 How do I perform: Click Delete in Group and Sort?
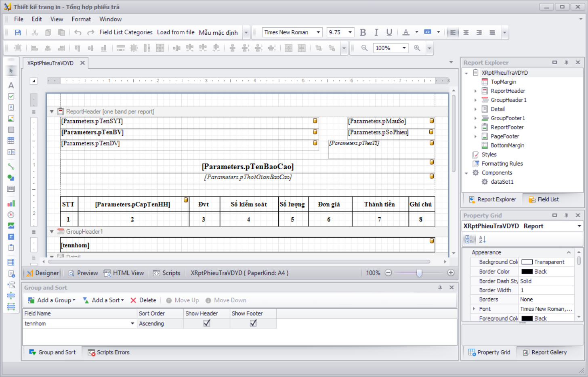coord(143,300)
